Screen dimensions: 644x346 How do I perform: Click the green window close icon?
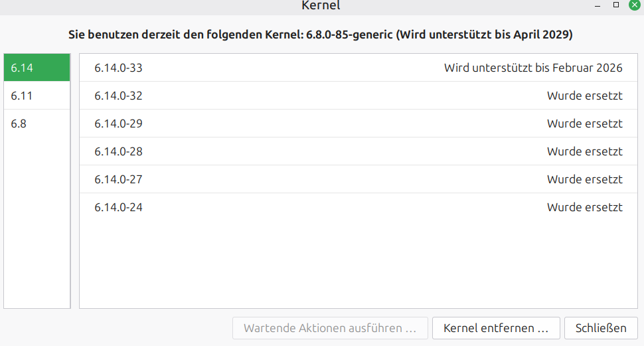pyautogui.click(x=634, y=5)
